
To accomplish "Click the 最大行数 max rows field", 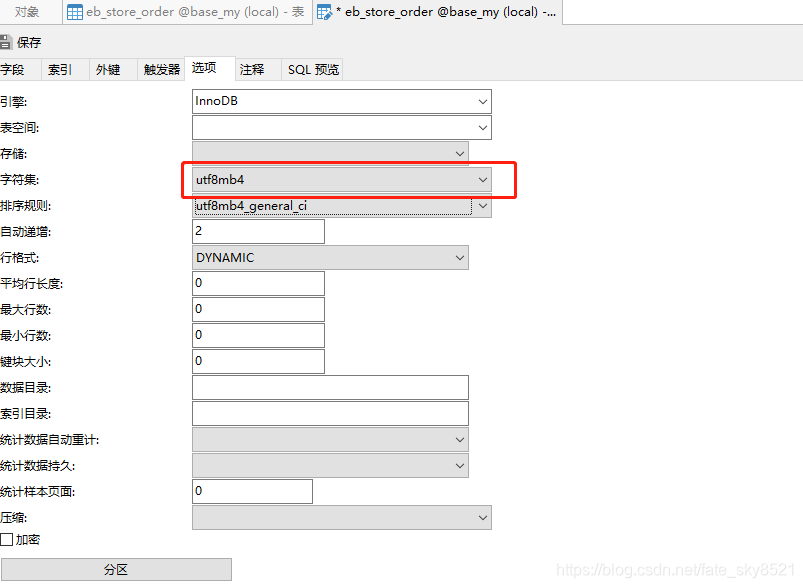I will tap(258, 310).
